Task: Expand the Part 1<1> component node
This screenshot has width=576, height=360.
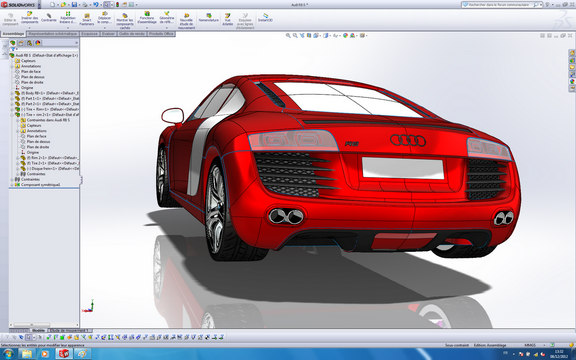Action: 12,98
